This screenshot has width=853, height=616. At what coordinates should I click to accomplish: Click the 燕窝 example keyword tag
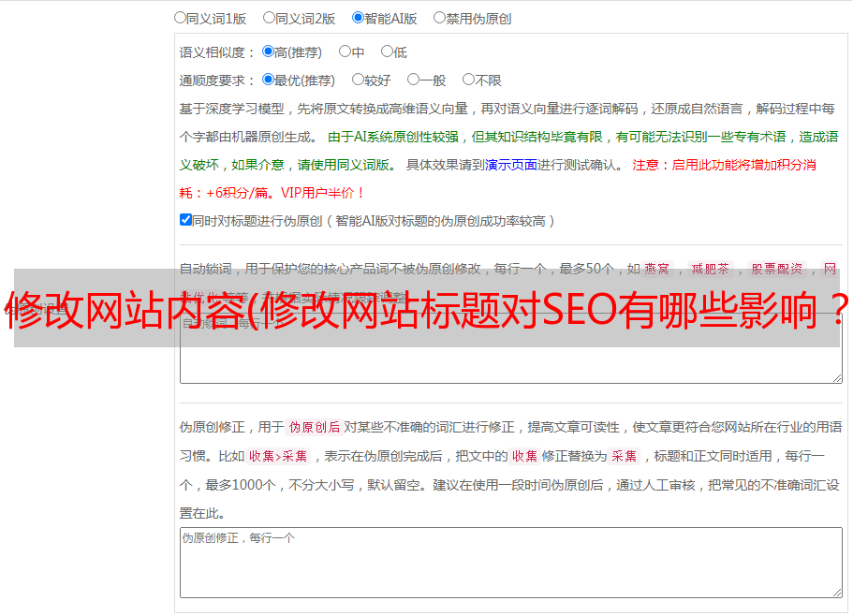coord(656,269)
